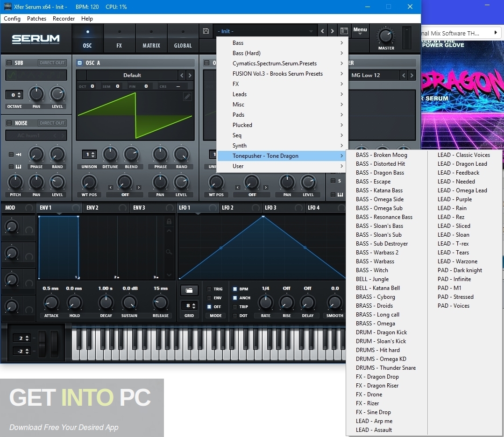The height and width of the screenshot is (437, 504).
Task: Open the Menu dropdown
Action: [360, 31]
